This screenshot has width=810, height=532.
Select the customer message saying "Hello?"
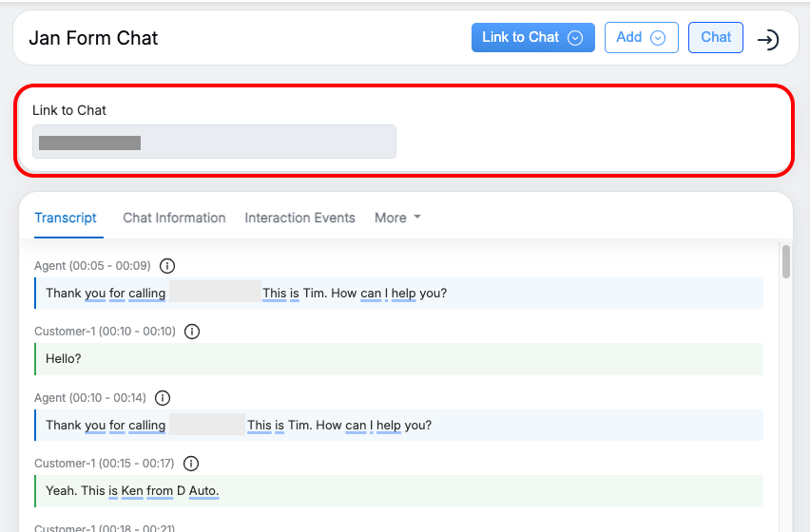pos(64,359)
